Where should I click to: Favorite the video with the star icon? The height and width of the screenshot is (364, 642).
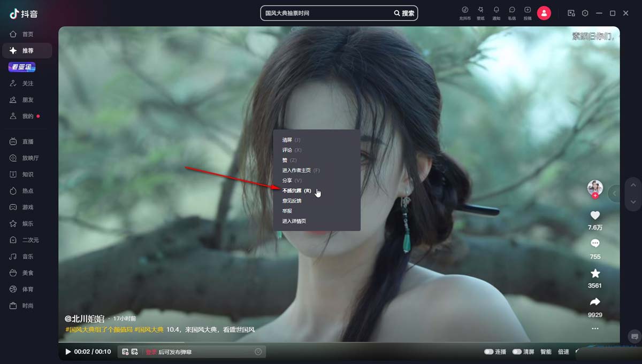[595, 273]
